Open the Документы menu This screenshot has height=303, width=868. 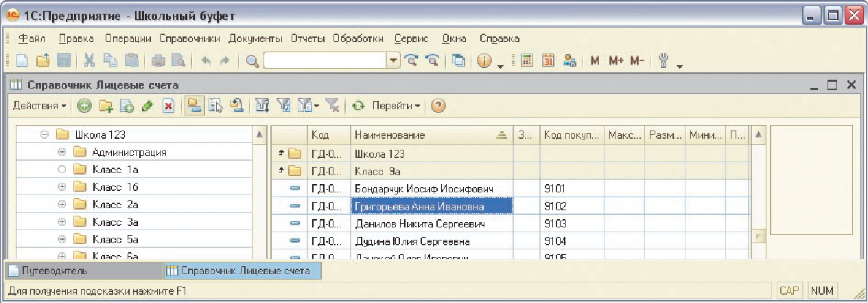click(255, 38)
